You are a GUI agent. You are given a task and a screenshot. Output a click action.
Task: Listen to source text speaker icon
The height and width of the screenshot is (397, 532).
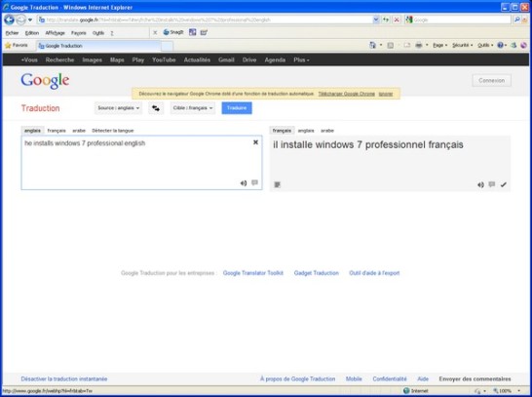(x=244, y=183)
